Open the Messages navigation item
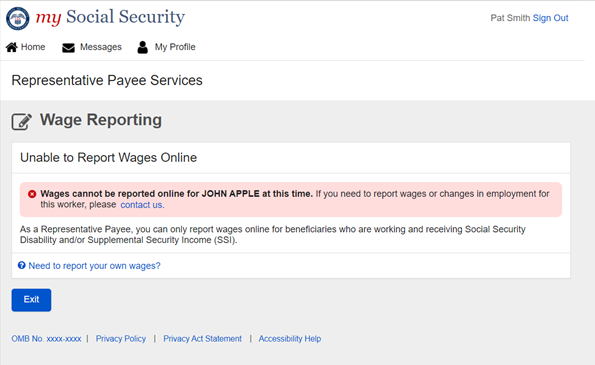Screen dimensions: 595x365 click(x=92, y=47)
